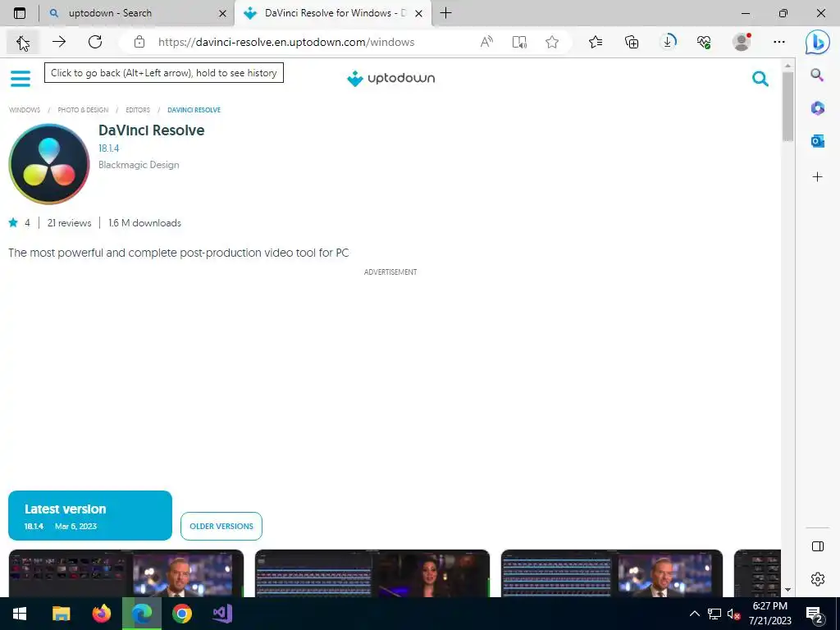Open the 21 reviews link

[x=69, y=223]
